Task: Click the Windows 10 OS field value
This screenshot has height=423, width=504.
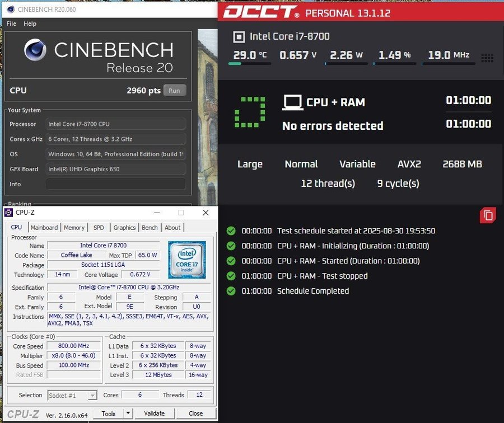Action: click(x=115, y=154)
